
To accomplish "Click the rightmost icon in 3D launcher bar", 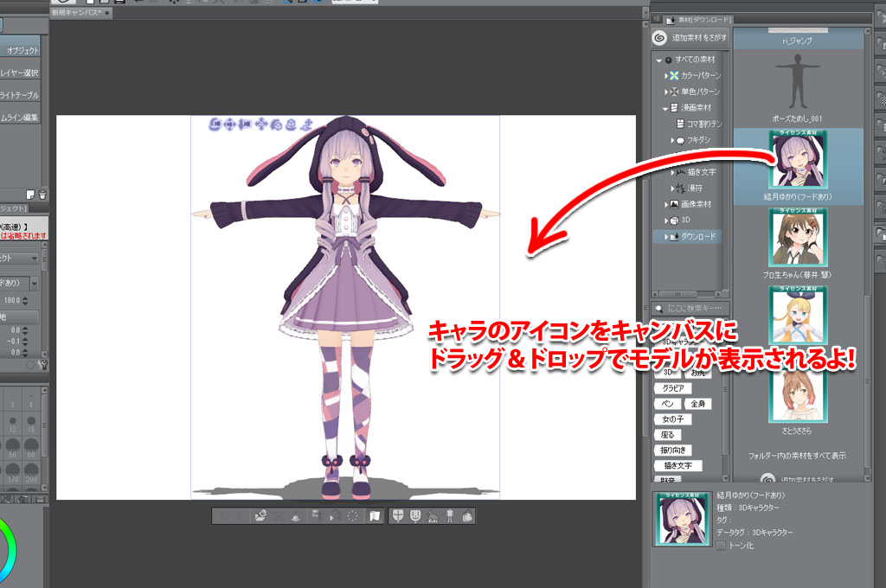I will point(467,515).
